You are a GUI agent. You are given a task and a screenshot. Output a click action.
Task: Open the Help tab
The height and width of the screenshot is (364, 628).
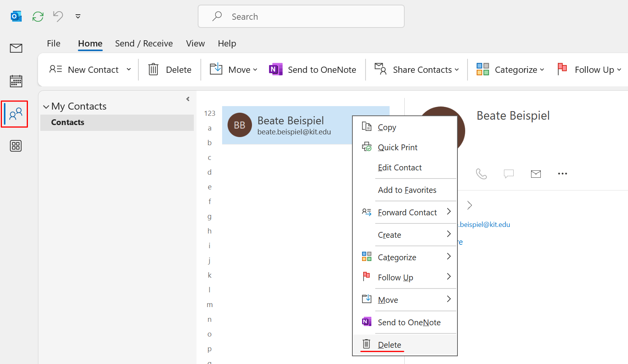coord(227,43)
